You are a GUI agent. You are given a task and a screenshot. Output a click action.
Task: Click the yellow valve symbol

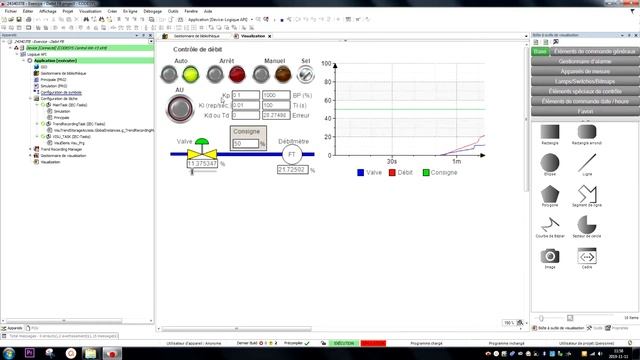click(202, 154)
